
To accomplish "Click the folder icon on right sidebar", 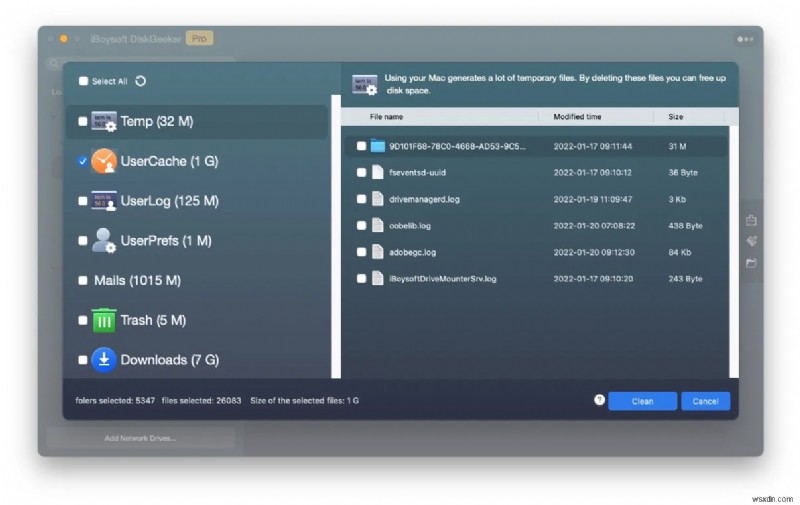I will [751, 263].
